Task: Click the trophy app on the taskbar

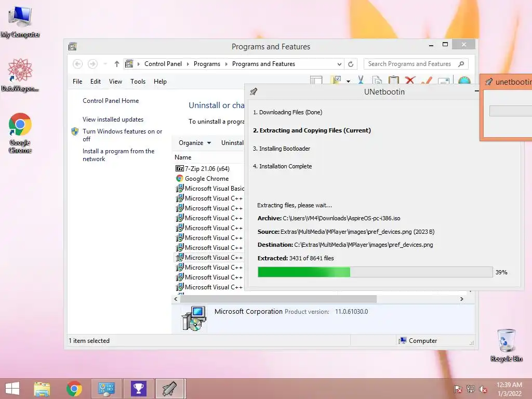Action: pos(138,389)
